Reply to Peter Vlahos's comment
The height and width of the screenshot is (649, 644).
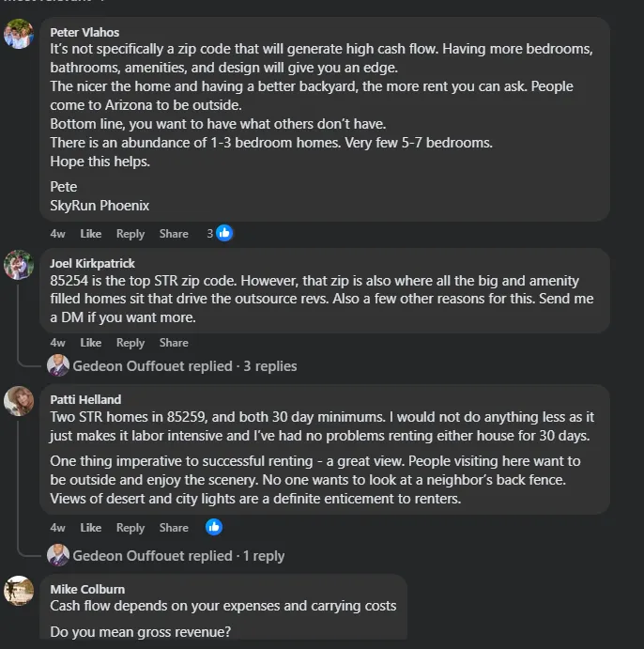pyautogui.click(x=130, y=234)
